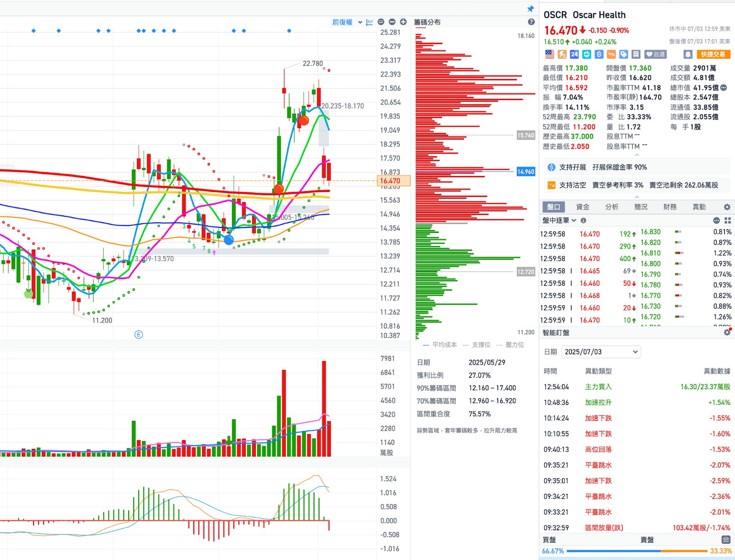Click the earnings E marker on chart
This screenshot has height=560, width=735.
(x=139, y=334)
